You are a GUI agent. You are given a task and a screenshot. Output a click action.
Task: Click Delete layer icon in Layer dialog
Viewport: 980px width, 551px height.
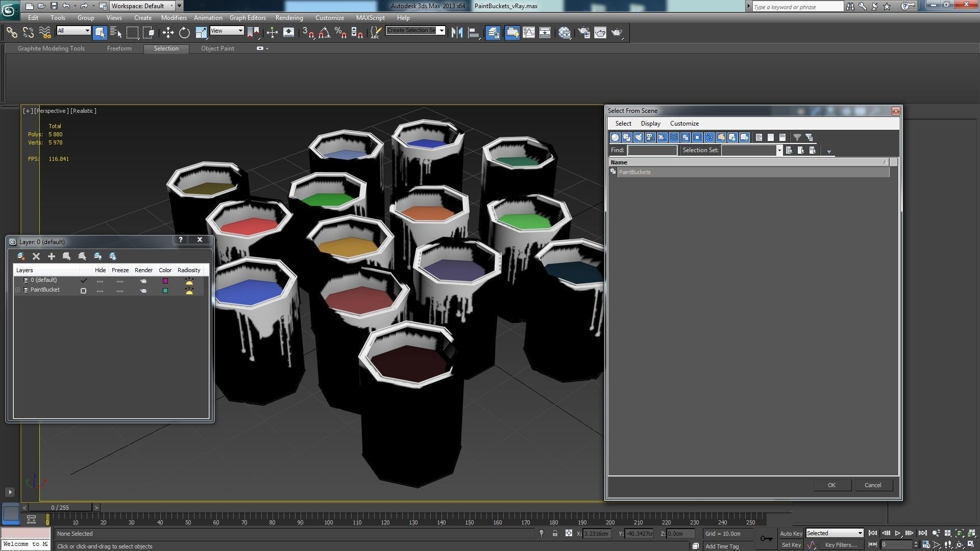tap(36, 256)
